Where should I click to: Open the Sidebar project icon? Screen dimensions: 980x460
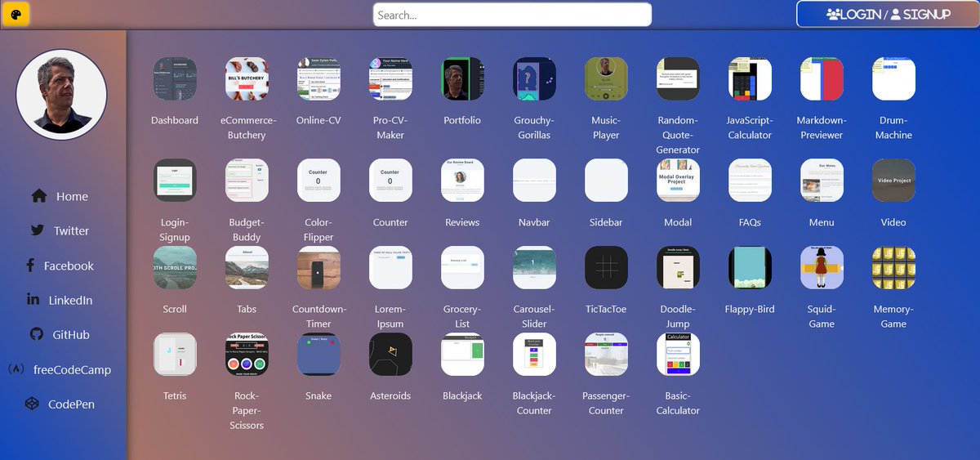pos(606,181)
